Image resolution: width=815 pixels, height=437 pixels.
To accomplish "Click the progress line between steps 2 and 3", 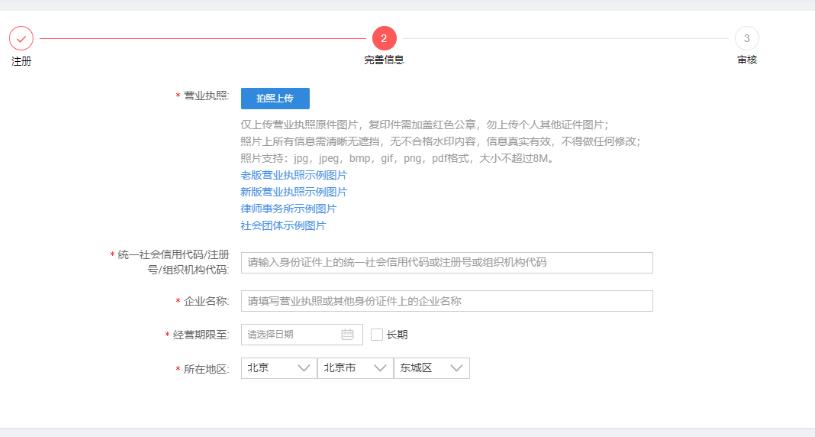I will (x=565, y=38).
